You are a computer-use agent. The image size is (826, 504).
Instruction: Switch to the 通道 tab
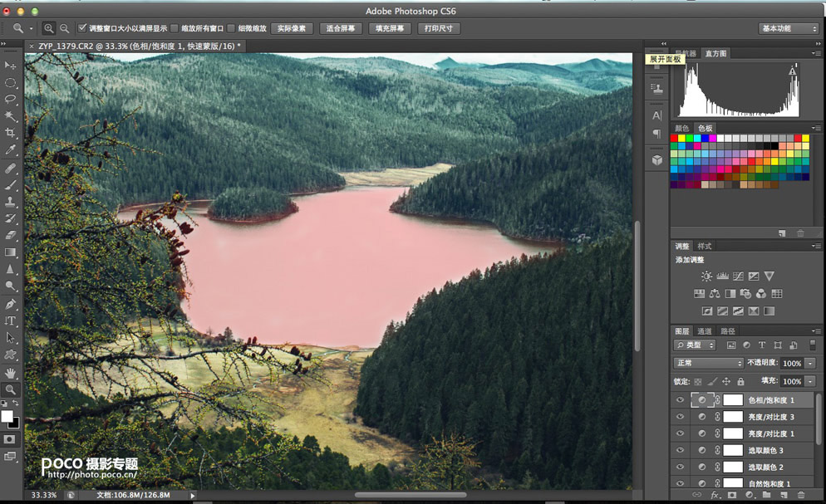(x=705, y=331)
